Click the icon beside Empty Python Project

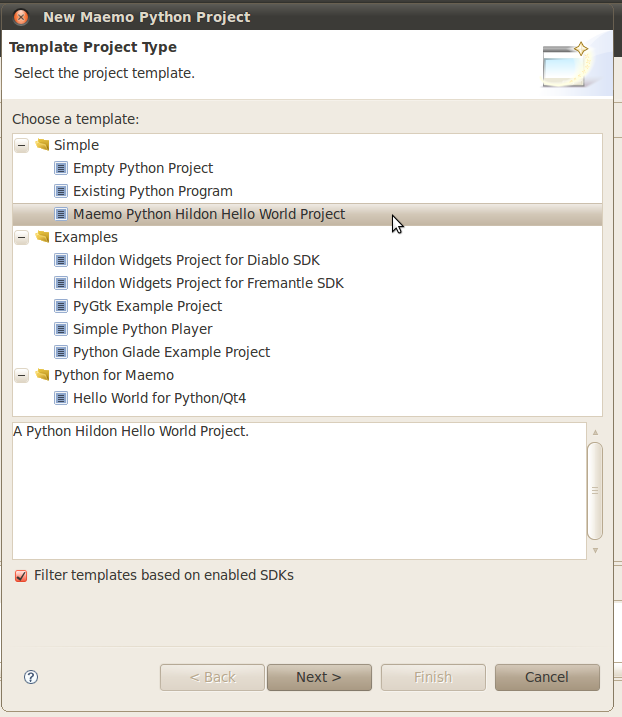click(61, 168)
